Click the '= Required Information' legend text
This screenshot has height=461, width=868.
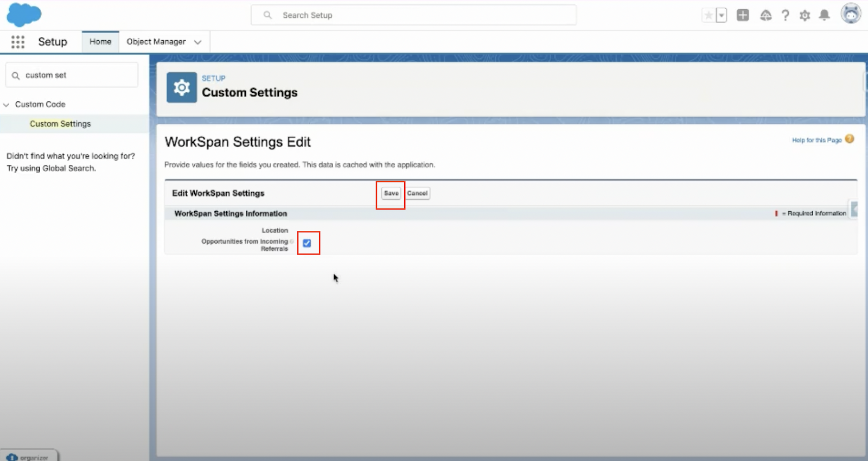point(814,213)
